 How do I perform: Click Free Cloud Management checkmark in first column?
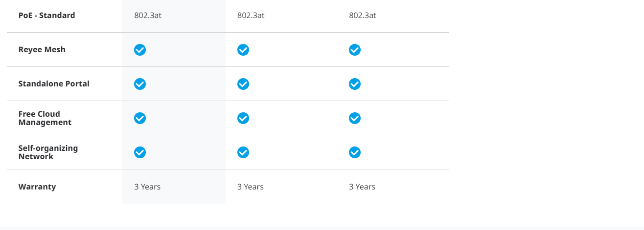point(140,118)
